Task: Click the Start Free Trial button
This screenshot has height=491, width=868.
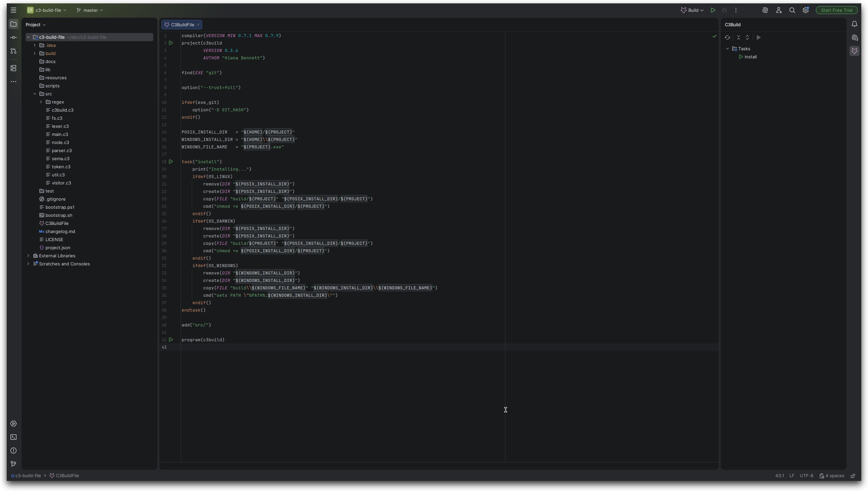Action: (836, 10)
